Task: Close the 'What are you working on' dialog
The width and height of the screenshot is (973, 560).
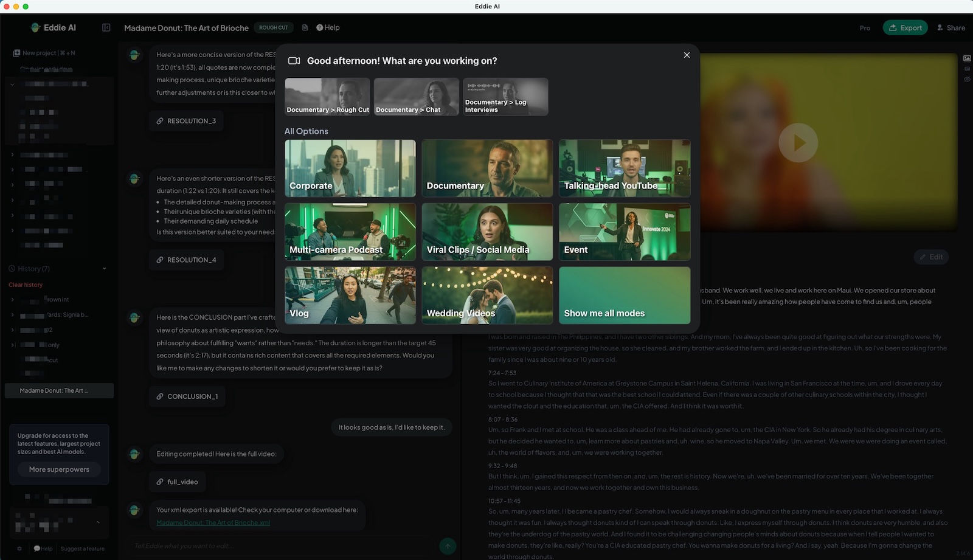Action: point(687,55)
